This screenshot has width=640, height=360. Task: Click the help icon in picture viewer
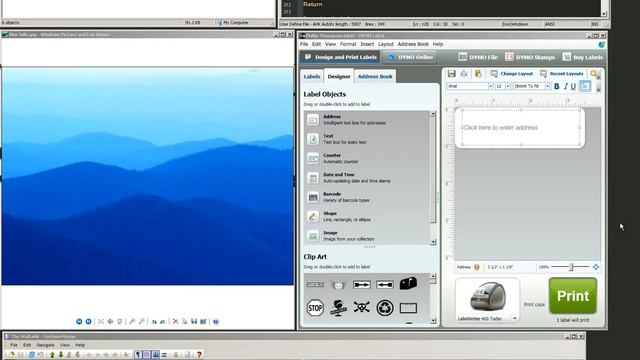(x=216, y=322)
